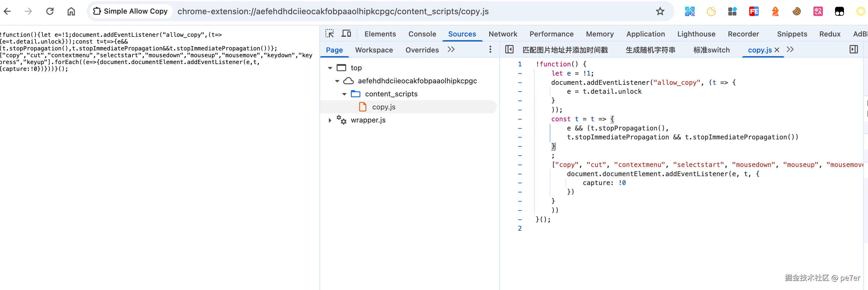Viewport: 868px width, 290px height.
Task: Go back with the browser back arrow
Action: pos(7,12)
